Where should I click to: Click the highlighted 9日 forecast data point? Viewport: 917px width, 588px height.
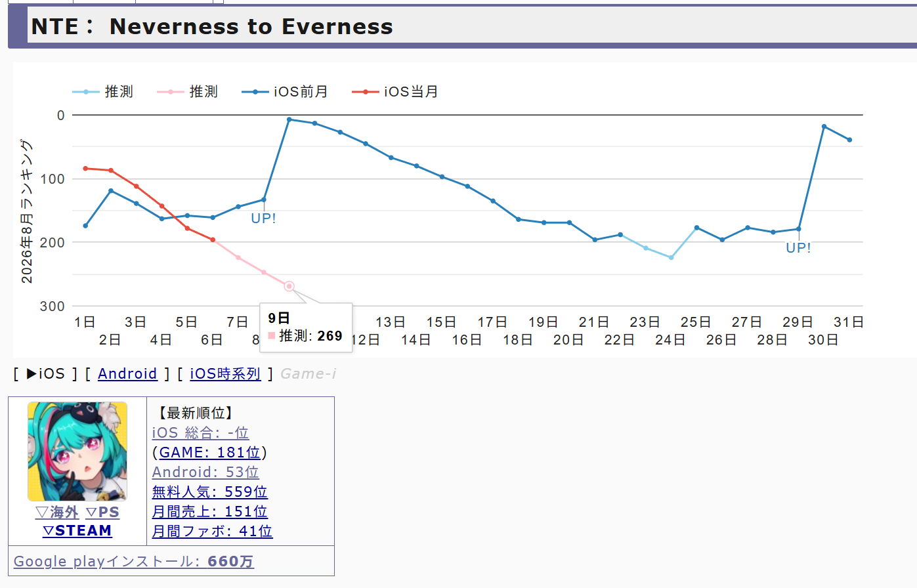coord(289,286)
